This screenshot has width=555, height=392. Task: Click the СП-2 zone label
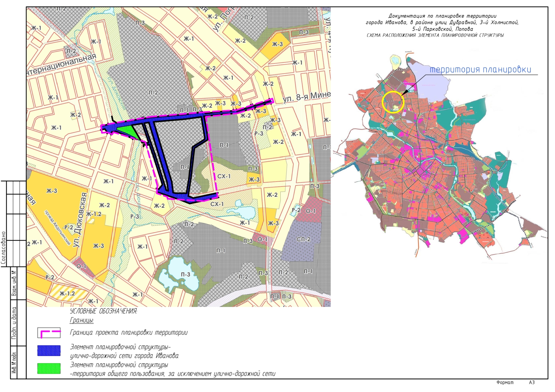click(303, 239)
